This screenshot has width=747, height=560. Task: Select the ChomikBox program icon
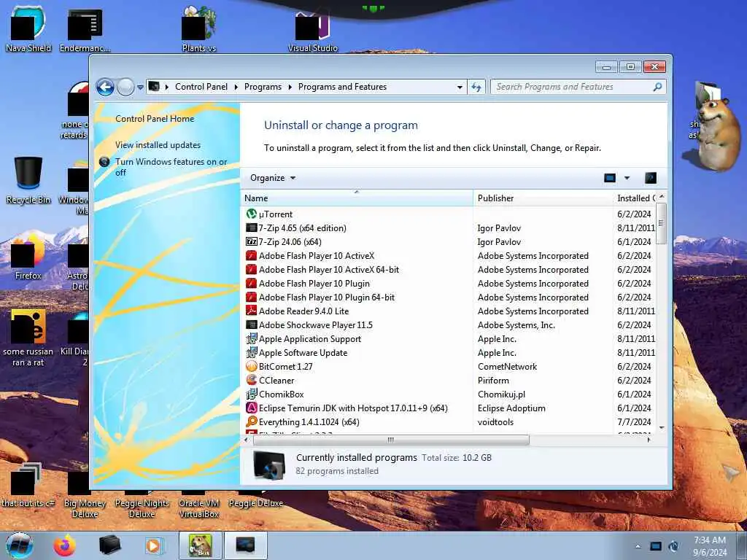pos(251,394)
